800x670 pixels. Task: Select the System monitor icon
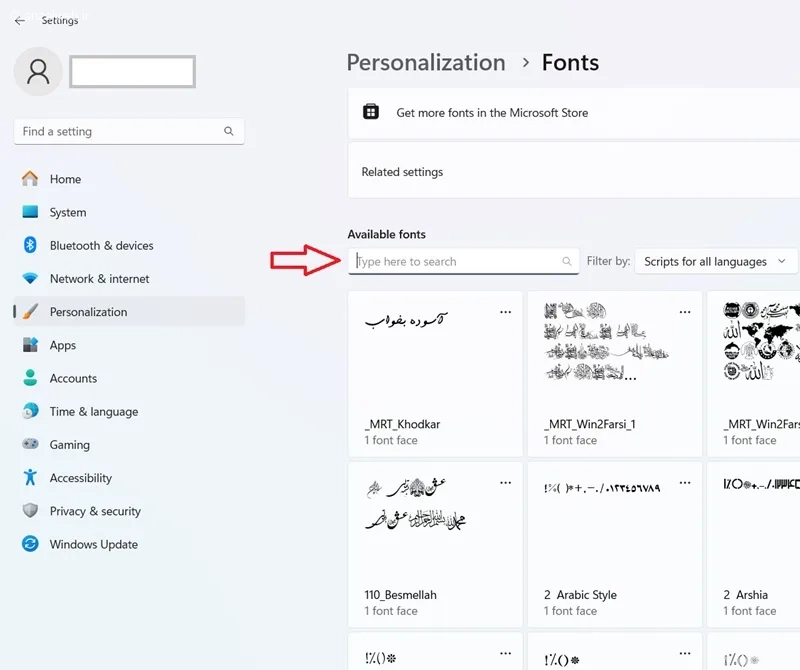click(x=30, y=212)
